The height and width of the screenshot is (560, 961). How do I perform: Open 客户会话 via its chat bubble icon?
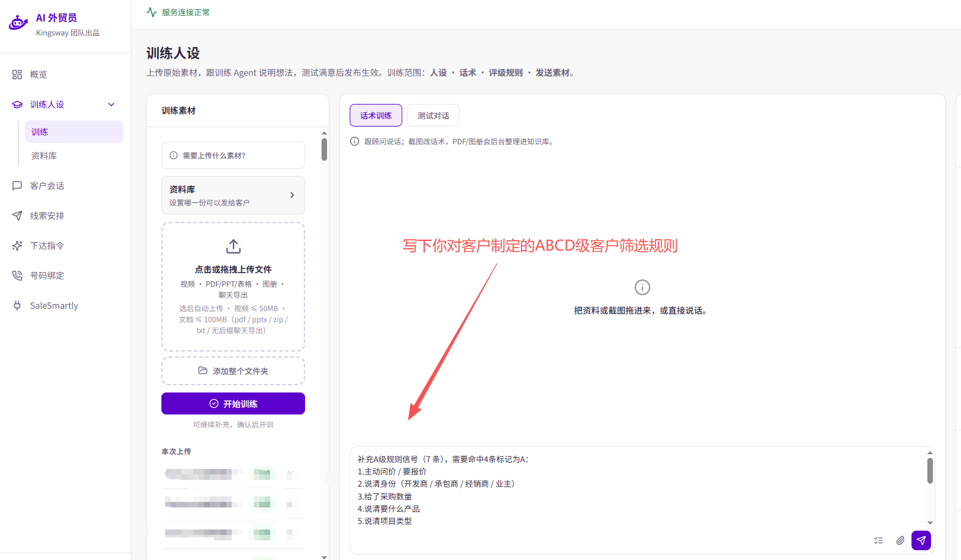[17, 186]
